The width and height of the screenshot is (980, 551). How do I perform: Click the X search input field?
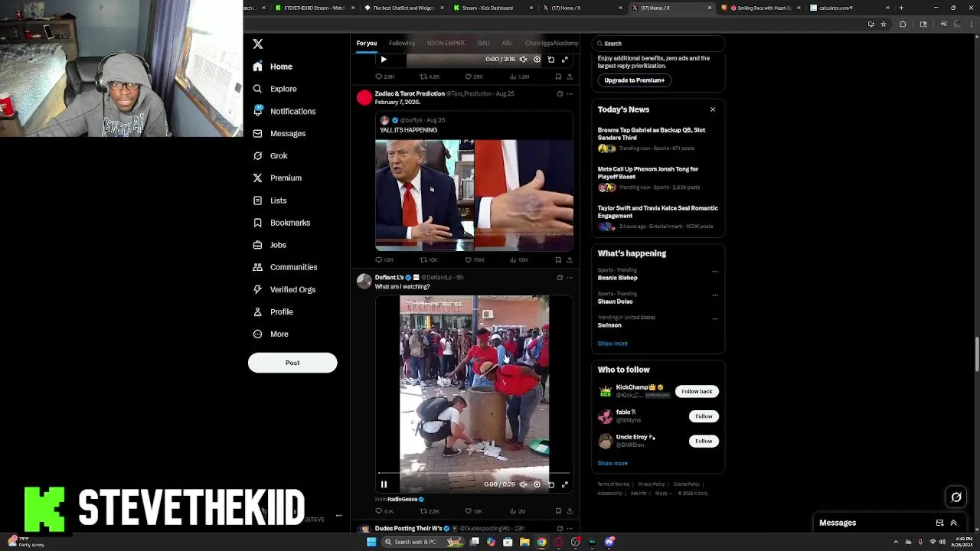pyautogui.click(x=658, y=44)
